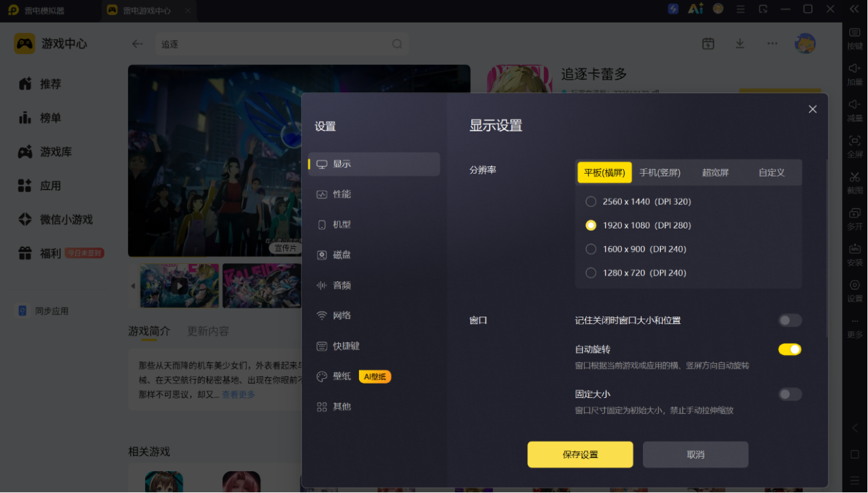Select the 游戏简介 game intro tab
Image resolution: width=868 pixels, height=493 pixels.
pyautogui.click(x=149, y=331)
